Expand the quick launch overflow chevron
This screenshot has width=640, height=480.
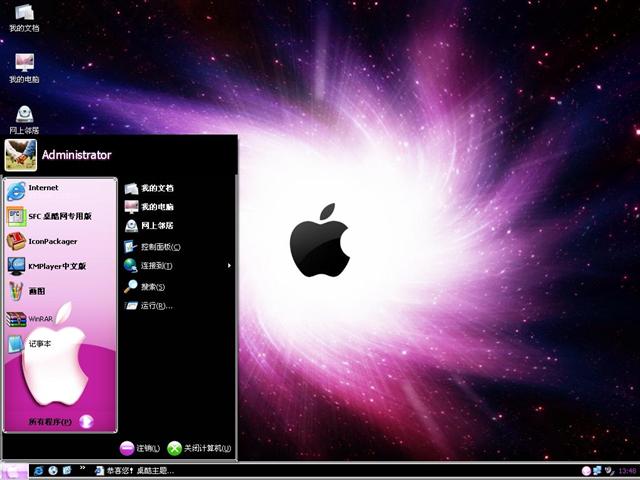(x=82, y=468)
